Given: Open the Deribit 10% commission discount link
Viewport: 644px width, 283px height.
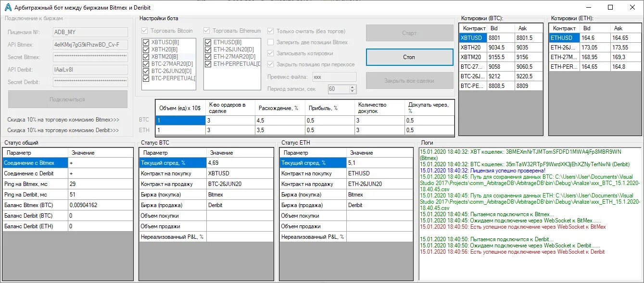Looking at the screenshot, I should point(63,130).
